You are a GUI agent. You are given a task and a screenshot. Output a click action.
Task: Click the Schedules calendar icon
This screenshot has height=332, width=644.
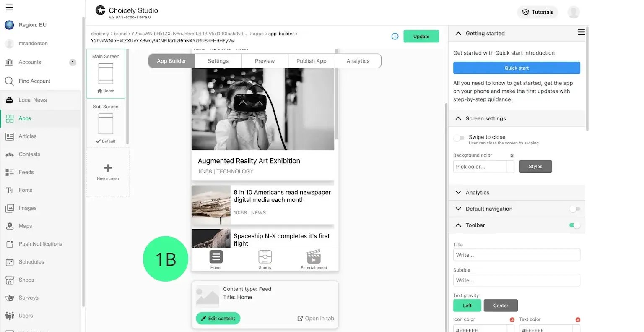(x=10, y=262)
